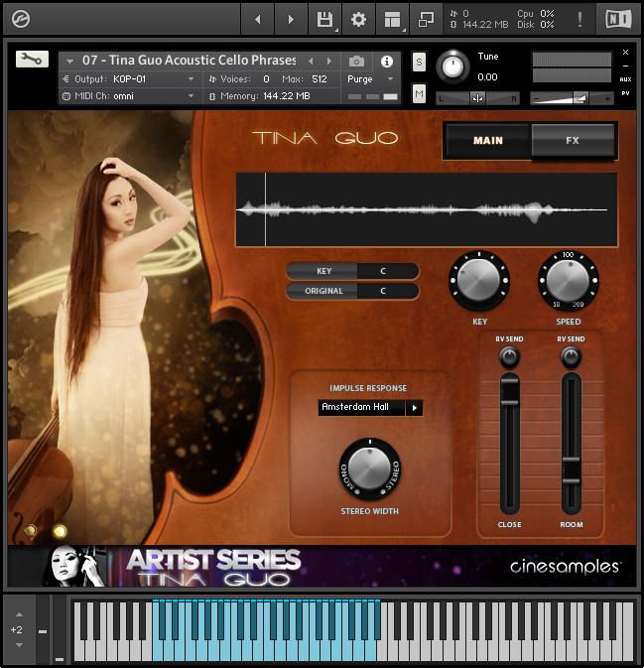Click the pan center marker
644x668 pixels.
[477, 99]
